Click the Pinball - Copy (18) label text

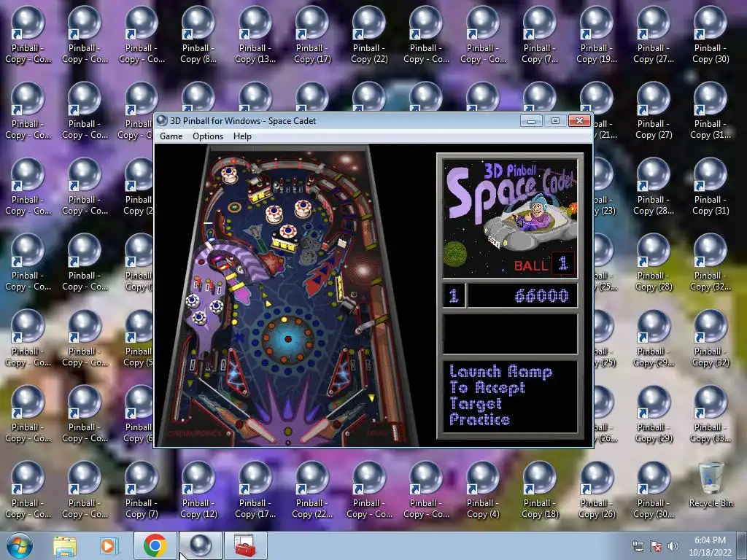click(x=540, y=508)
